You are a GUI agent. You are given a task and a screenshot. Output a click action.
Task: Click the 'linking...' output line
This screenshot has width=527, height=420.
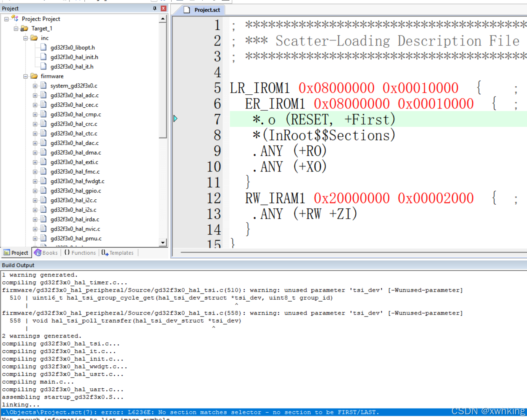point(21,405)
